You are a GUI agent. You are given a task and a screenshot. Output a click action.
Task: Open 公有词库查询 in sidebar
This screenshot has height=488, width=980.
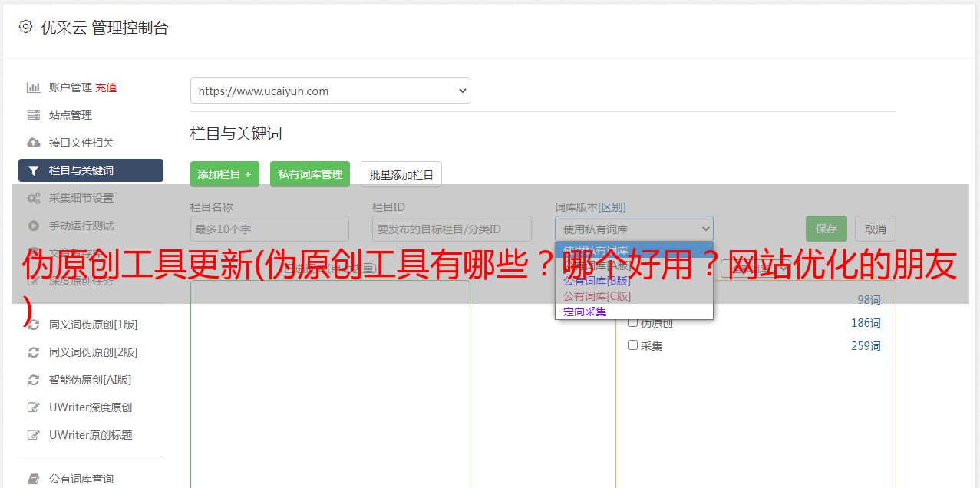tap(81, 479)
